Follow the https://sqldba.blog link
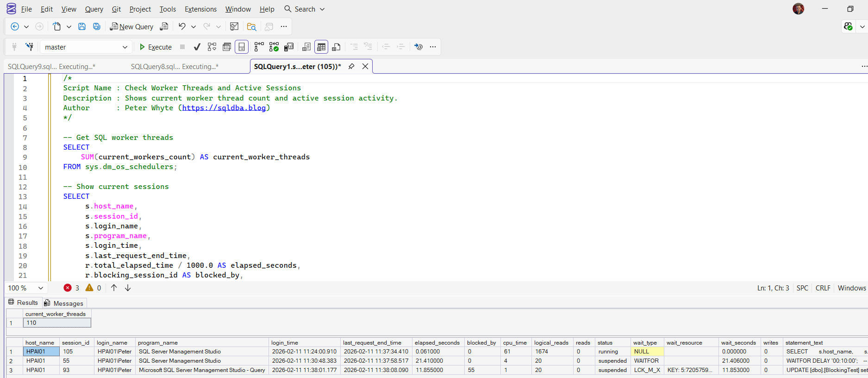Image resolution: width=868 pixels, height=378 pixels. click(224, 108)
